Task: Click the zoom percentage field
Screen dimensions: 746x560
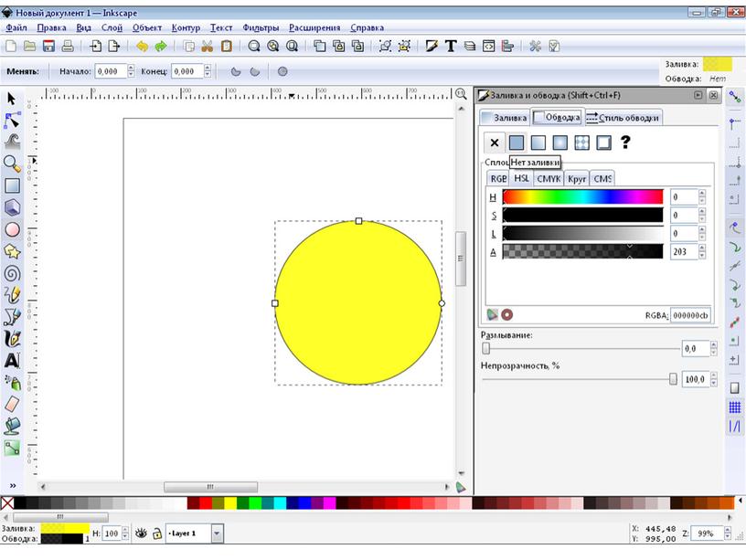Action: [x=707, y=534]
